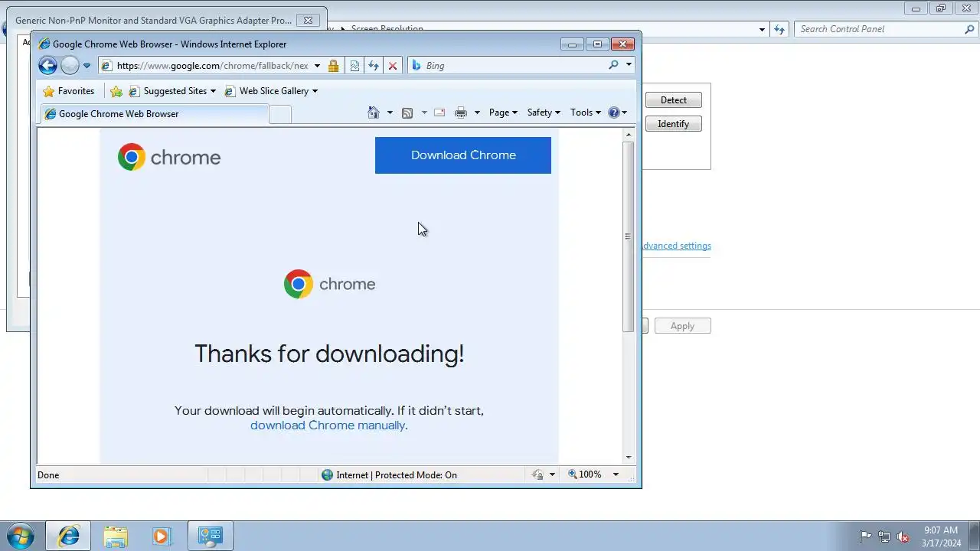The image size is (980, 551).
Task: Click the Chrome logo in page header
Action: pyautogui.click(x=169, y=157)
